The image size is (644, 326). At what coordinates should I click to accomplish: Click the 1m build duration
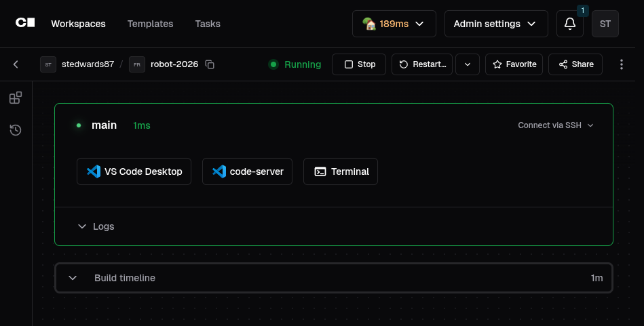pos(596,278)
